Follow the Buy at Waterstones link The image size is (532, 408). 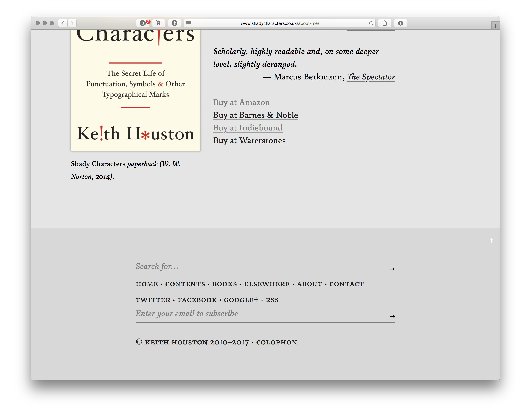tap(249, 141)
